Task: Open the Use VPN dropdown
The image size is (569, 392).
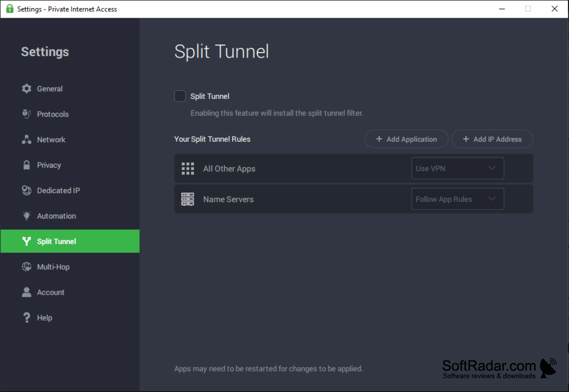Action: point(458,168)
